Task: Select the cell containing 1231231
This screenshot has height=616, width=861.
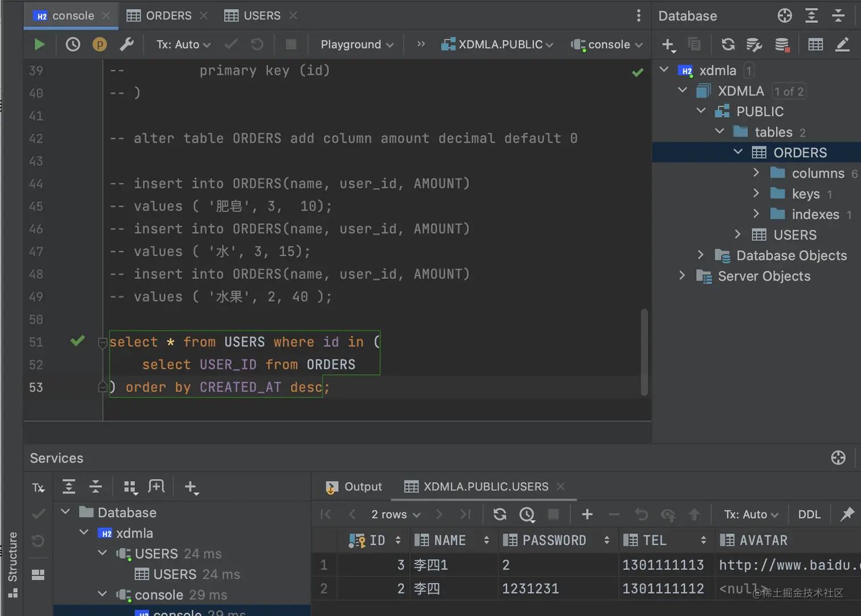Action: [557, 588]
